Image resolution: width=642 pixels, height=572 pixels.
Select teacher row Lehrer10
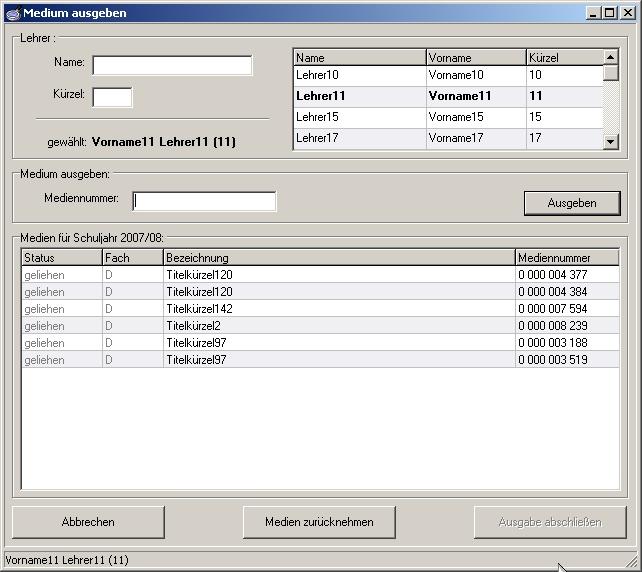pyautogui.click(x=359, y=75)
